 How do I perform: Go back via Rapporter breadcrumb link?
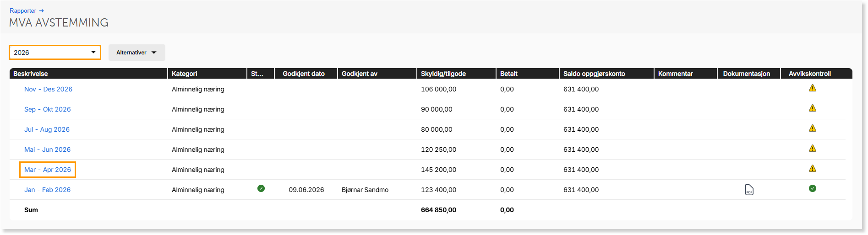(23, 11)
